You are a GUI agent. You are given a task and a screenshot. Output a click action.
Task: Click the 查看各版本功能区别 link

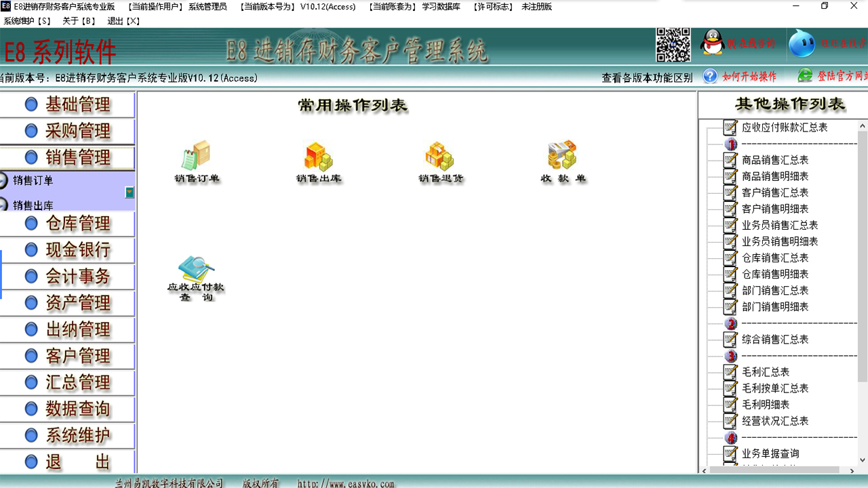pyautogui.click(x=647, y=77)
